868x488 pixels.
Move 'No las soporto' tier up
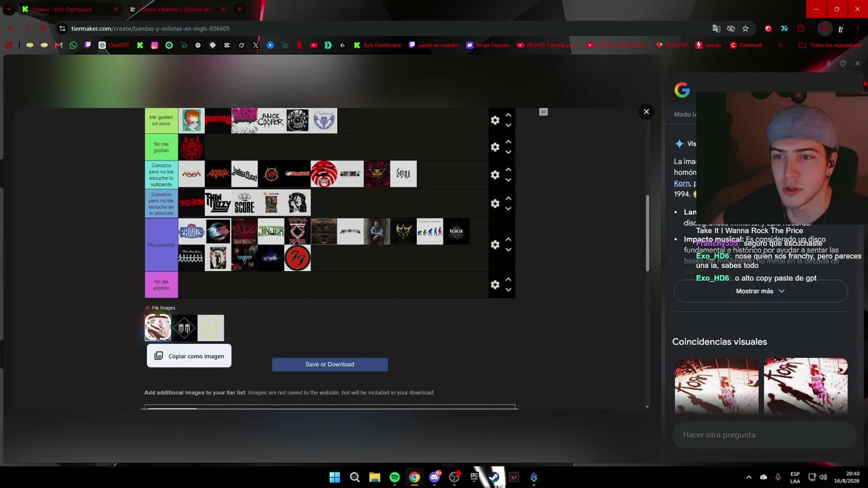508,280
